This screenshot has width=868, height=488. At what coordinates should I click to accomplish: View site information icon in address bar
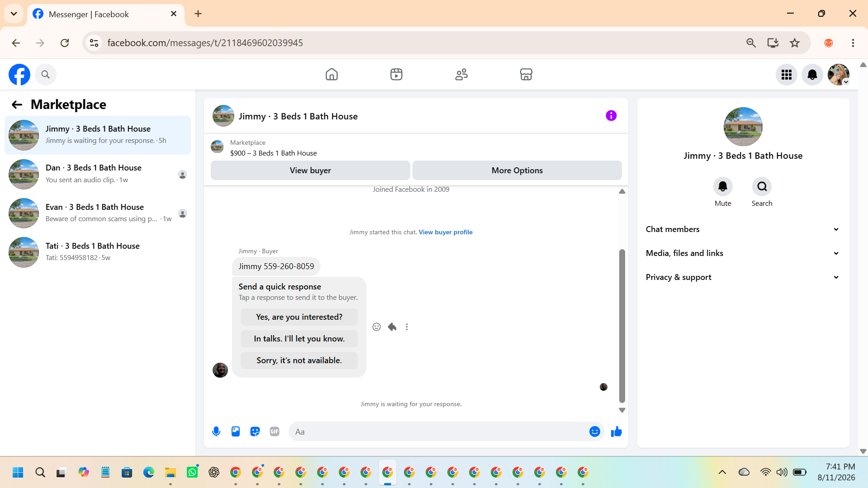click(x=94, y=43)
